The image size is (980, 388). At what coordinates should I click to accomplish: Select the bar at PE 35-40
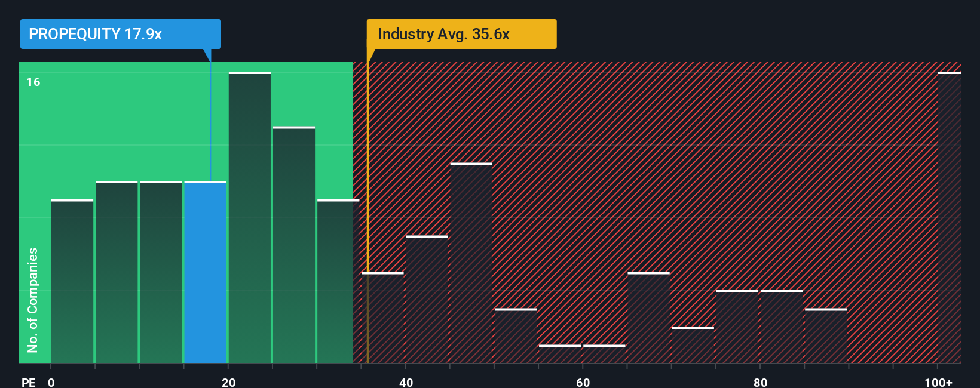pos(382,318)
